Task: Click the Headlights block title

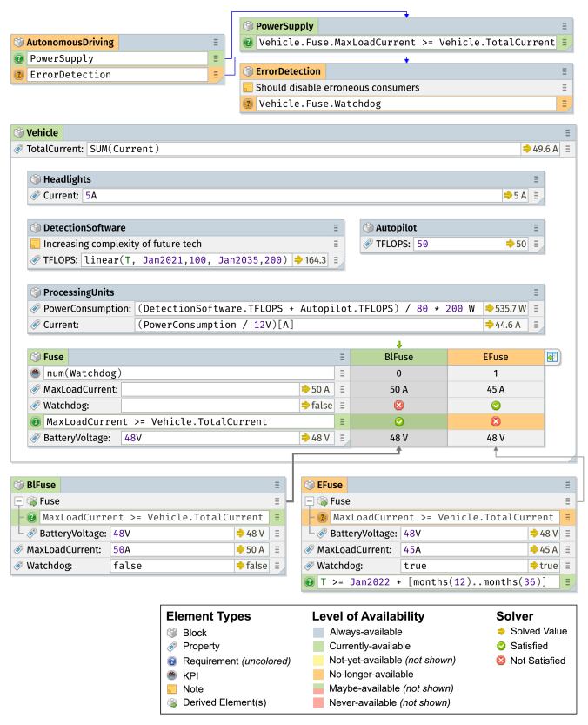Action: tap(67, 179)
